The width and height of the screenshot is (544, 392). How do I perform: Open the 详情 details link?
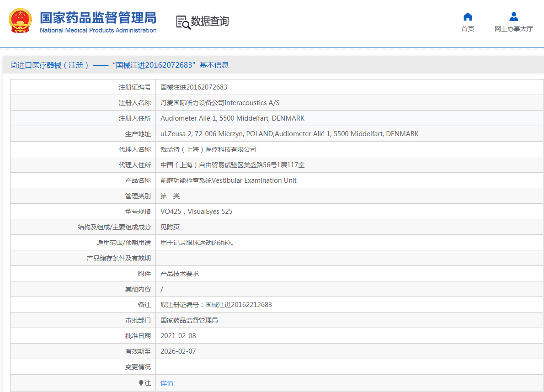pos(167,383)
